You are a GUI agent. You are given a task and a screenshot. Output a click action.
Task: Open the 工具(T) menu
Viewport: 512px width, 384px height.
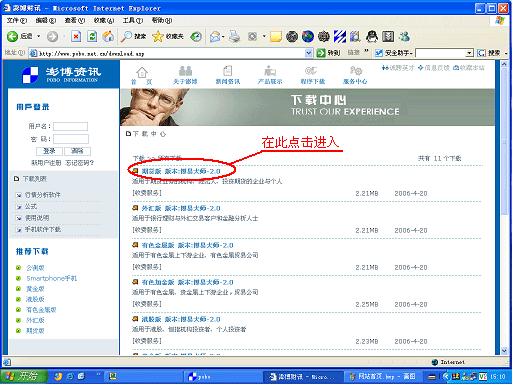point(133,20)
